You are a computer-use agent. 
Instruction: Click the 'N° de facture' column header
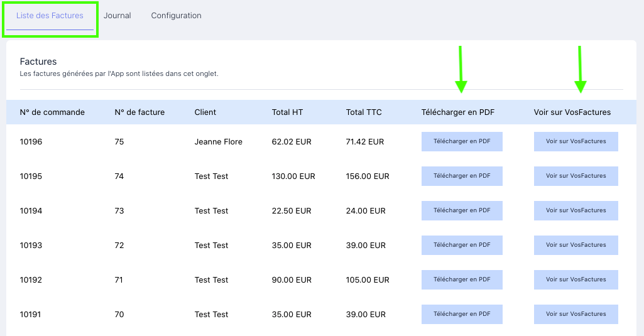[139, 112]
